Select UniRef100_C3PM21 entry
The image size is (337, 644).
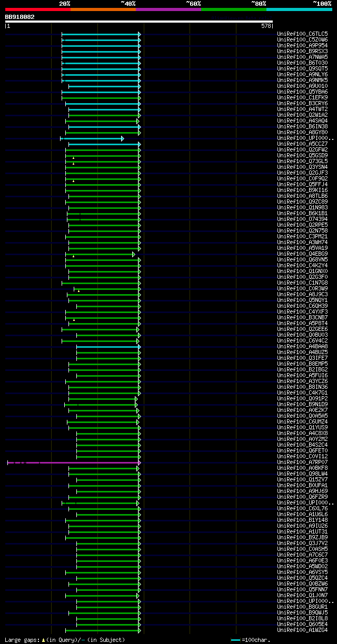click(x=302, y=237)
